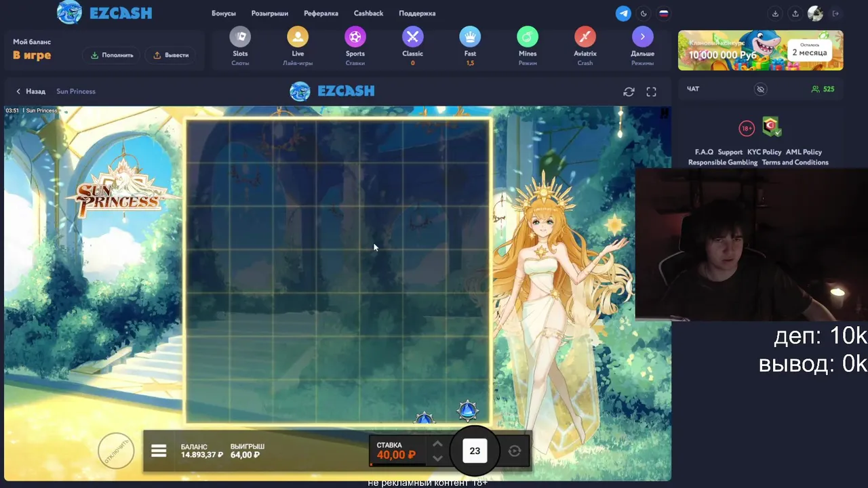Click the withdraw upload icon in header
This screenshot has width=868, height=488.
[795, 14]
